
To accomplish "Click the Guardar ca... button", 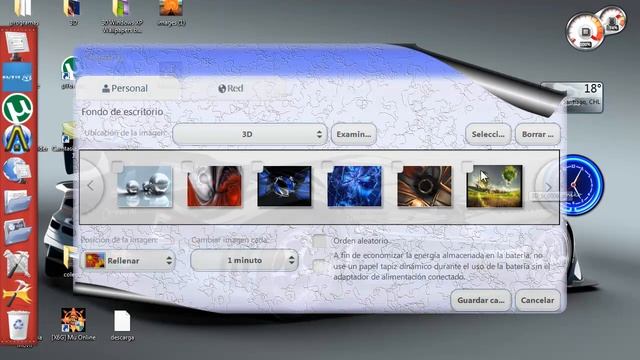I will [480, 300].
